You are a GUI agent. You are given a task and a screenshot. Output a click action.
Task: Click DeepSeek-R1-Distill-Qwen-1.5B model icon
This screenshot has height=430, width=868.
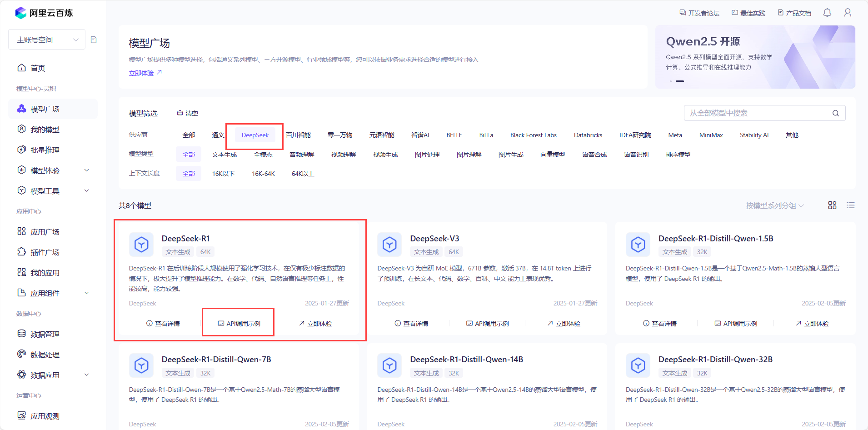[638, 245]
